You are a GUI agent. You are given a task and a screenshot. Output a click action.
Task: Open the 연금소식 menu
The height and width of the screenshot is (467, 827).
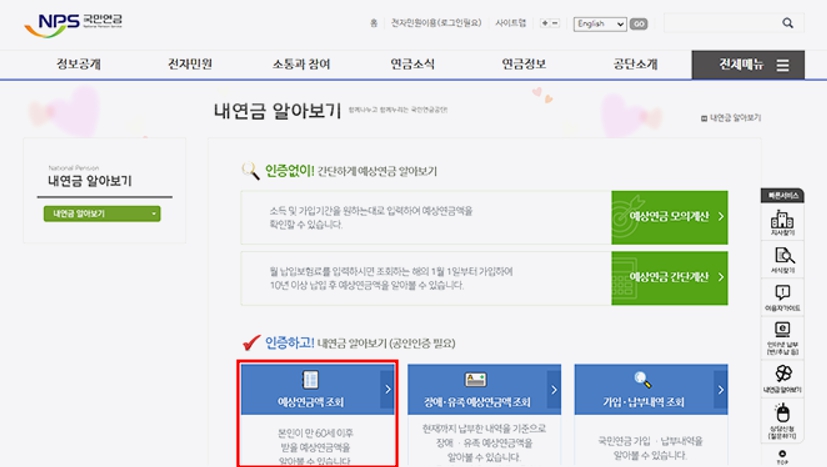[412, 64]
